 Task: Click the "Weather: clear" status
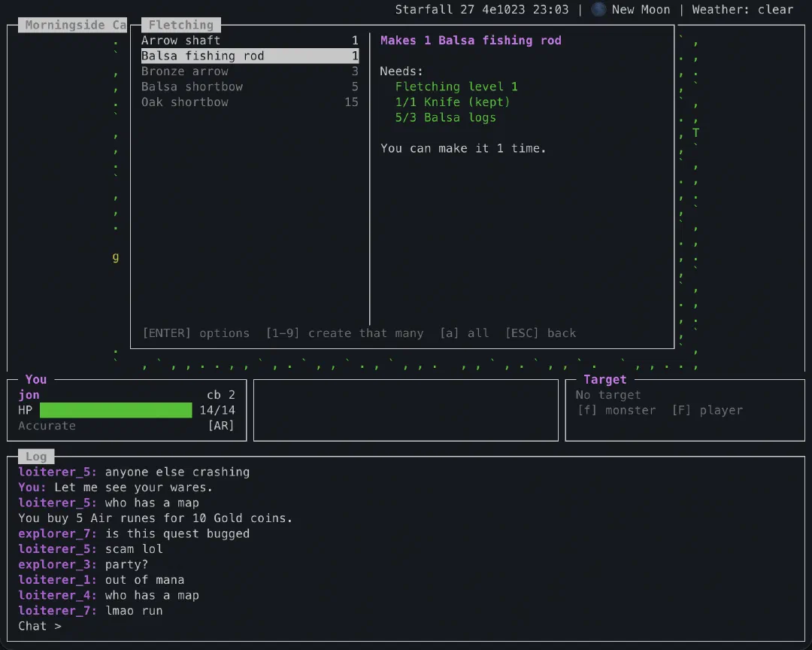tap(743, 10)
